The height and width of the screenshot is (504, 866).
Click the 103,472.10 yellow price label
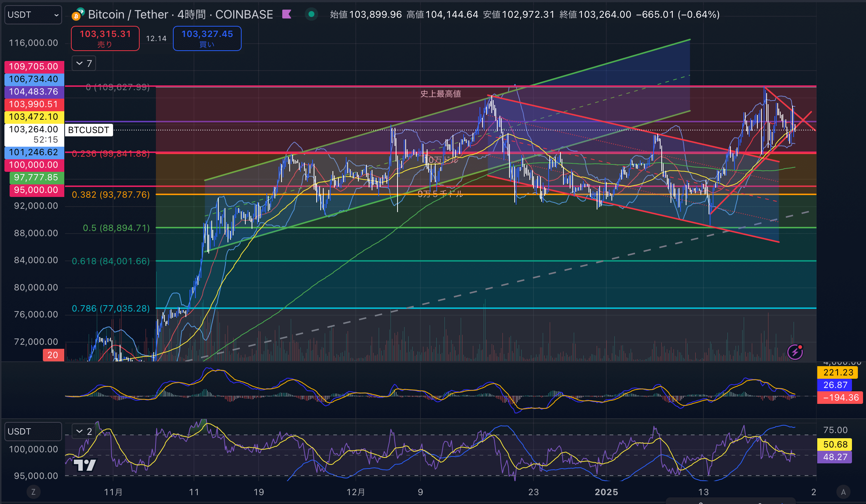[x=34, y=117]
